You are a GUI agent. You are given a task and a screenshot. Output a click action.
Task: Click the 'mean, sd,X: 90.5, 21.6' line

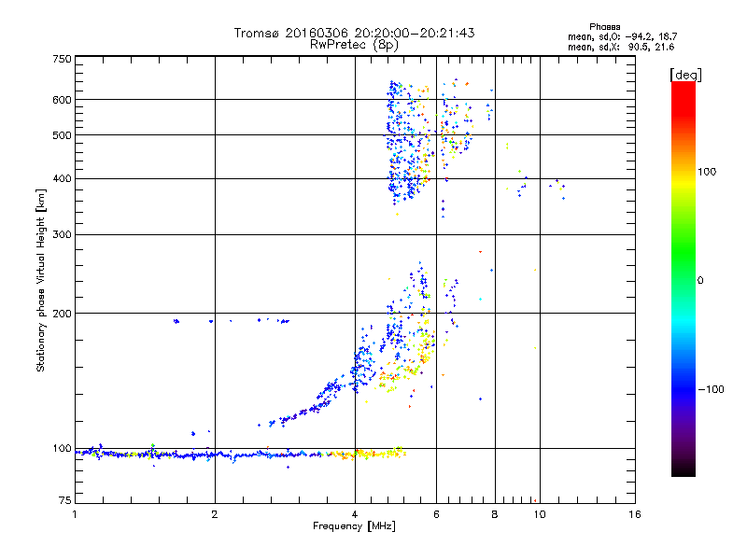click(621, 47)
